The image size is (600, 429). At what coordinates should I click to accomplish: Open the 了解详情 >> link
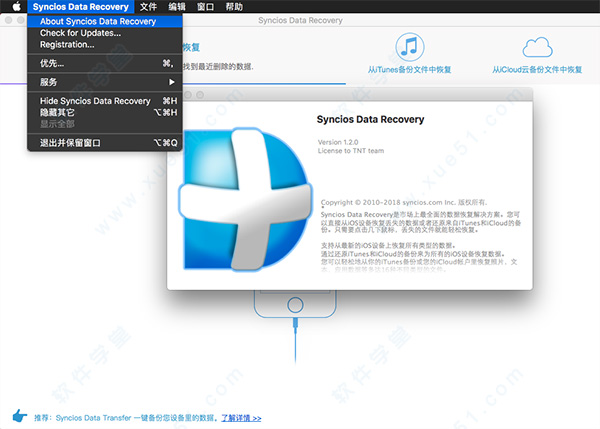[241, 418]
